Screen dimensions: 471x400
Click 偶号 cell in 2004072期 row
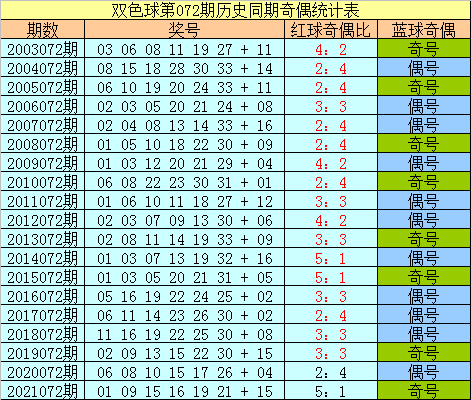click(x=424, y=68)
